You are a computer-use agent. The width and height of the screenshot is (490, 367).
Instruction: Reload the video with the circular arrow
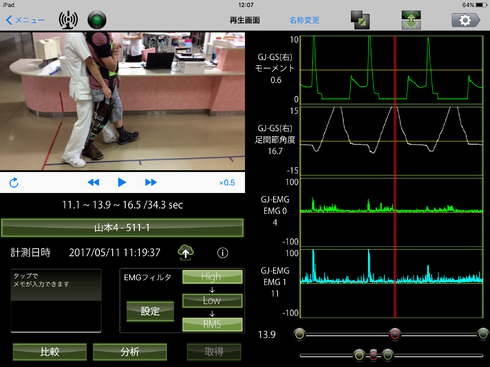14,183
